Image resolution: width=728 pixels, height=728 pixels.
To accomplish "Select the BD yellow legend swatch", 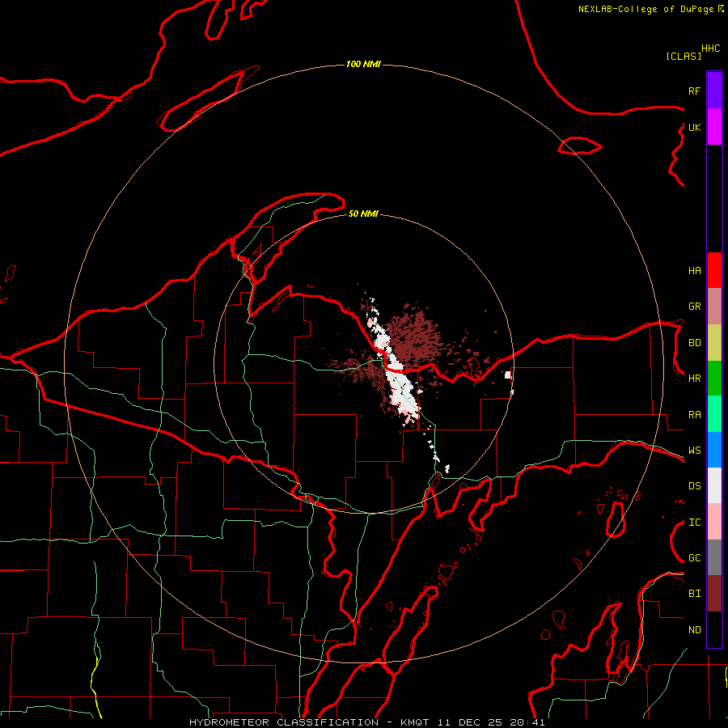I will (714, 343).
